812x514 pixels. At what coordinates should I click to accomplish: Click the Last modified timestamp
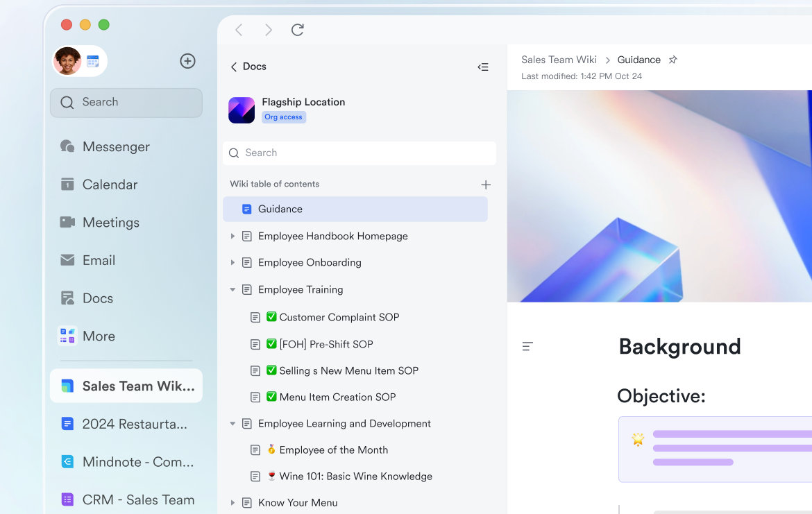coord(581,76)
